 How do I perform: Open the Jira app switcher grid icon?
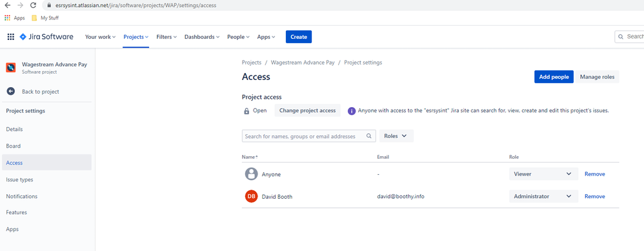(11, 37)
